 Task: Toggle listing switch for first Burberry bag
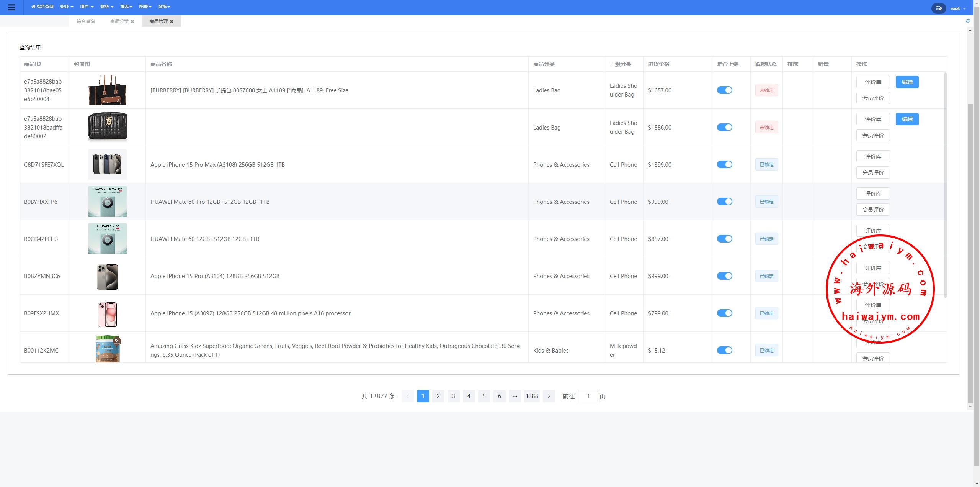[x=724, y=90]
